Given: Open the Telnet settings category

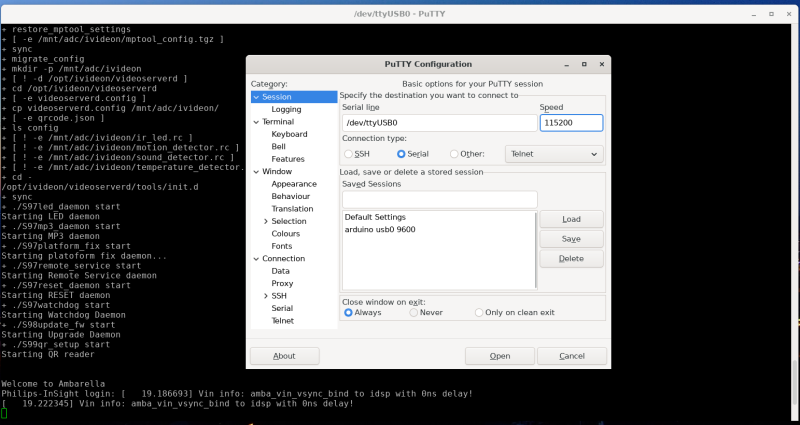Looking at the screenshot, I should (283, 321).
